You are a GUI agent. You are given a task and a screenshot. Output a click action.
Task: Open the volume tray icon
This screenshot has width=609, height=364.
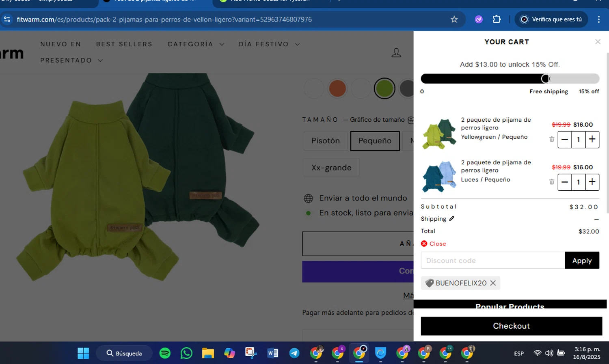(x=549, y=353)
